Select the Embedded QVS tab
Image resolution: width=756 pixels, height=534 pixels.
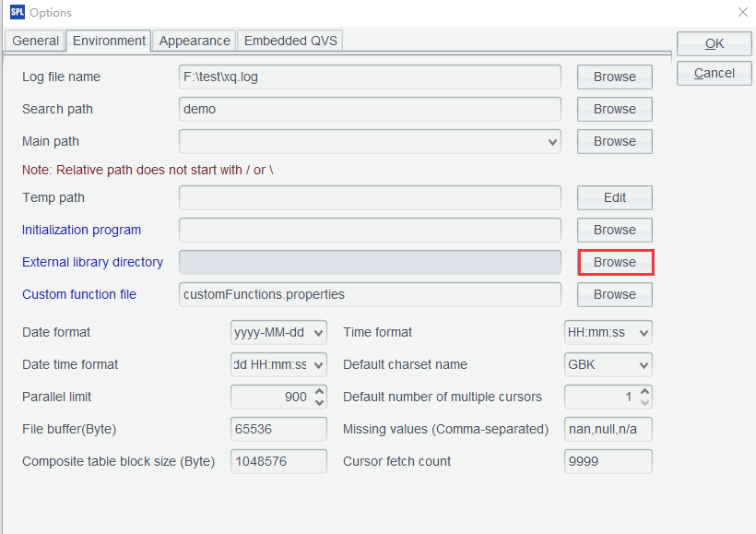(291, 41)
